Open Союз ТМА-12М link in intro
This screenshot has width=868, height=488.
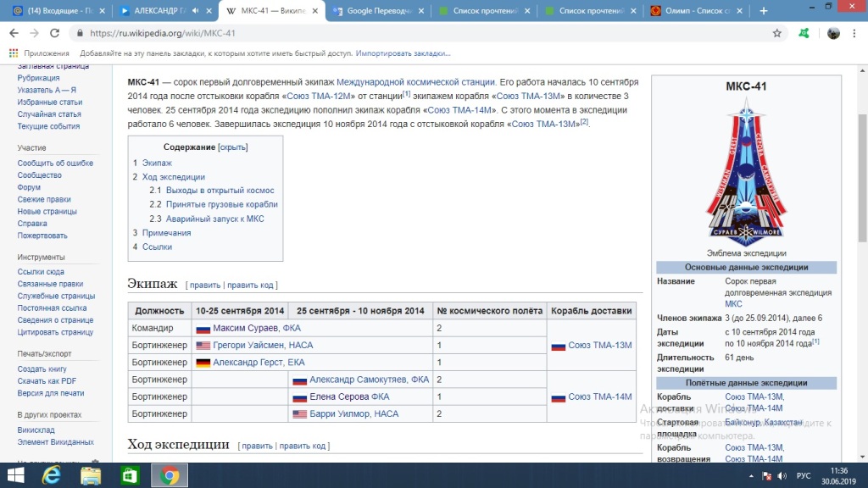(319, 97)
